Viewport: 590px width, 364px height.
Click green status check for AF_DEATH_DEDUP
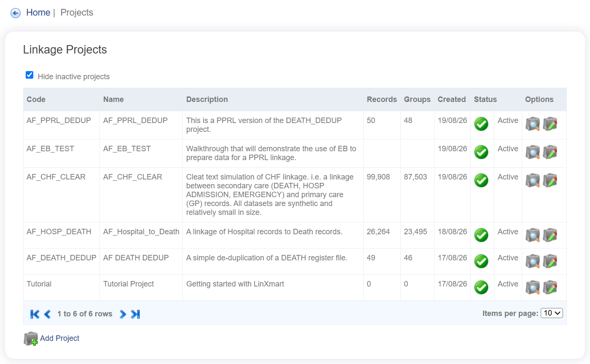pyautogui.click(x=481, y=261)
